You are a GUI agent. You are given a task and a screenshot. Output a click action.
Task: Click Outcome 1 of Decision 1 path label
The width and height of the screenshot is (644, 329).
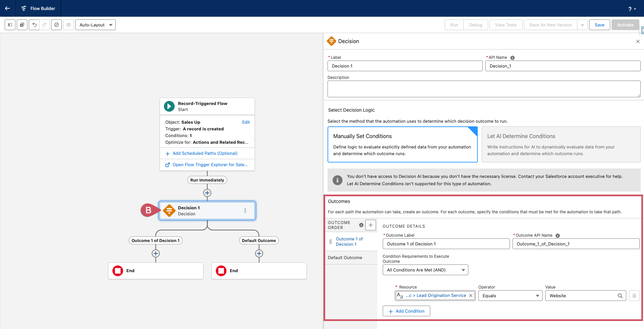point(156,240)
